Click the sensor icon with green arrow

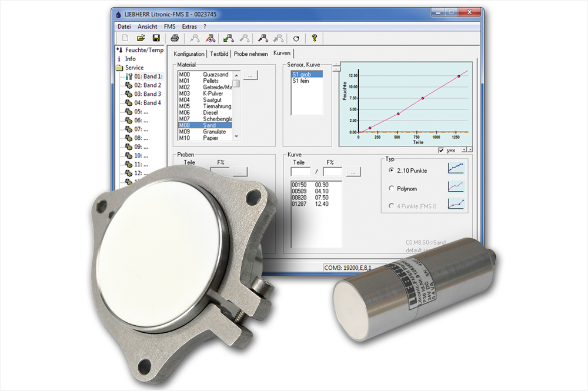point(228,38)
